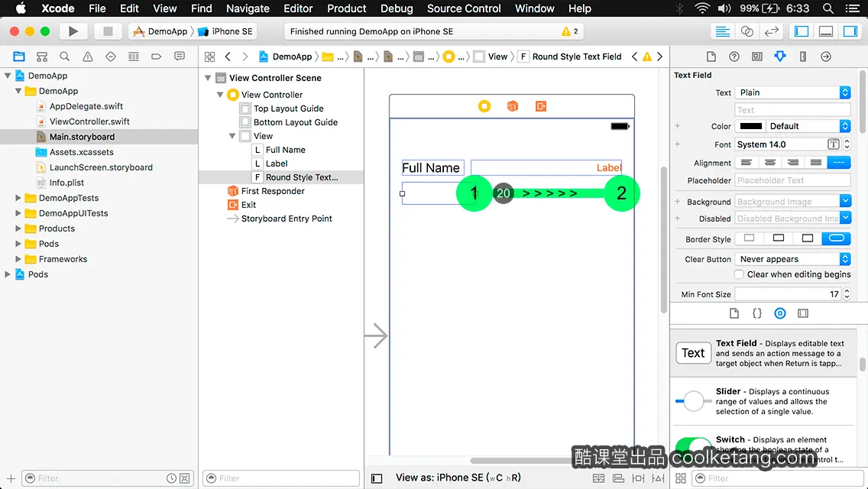Viewport: 868px width, 489px height.
Task: Click the navigator Filter field
Action: point(108,478)
